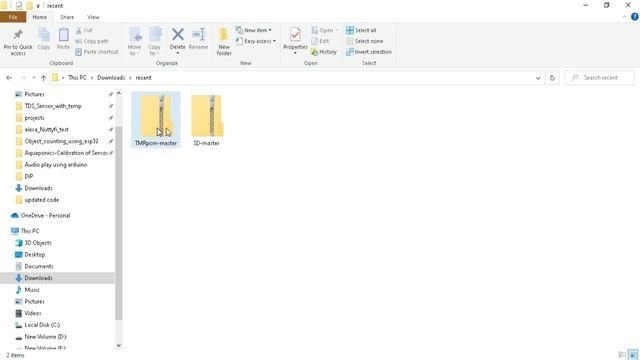Select the TMRpcm-master zip file

click(x=156, y=119)
